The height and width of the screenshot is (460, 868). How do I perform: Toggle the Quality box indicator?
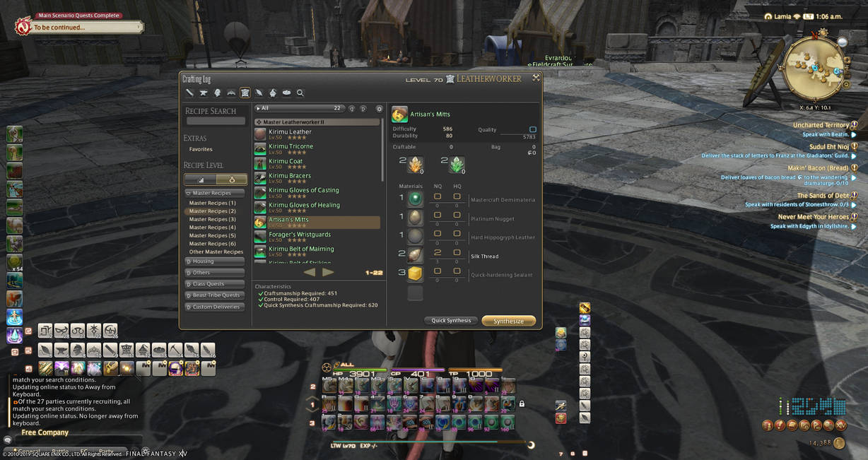[x=533, y=130]
